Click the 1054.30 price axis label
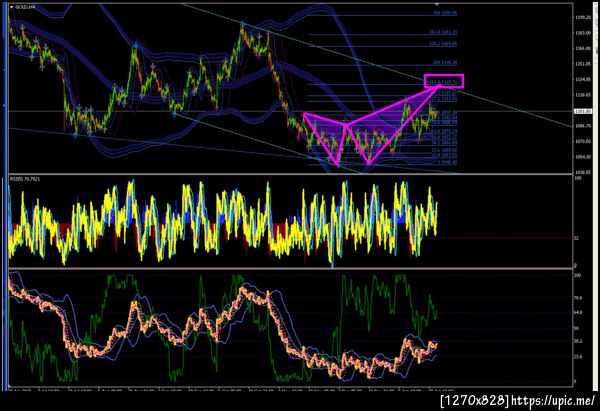Screen dimensions: 600x411 pyautogui.click(x=582, y=157)
